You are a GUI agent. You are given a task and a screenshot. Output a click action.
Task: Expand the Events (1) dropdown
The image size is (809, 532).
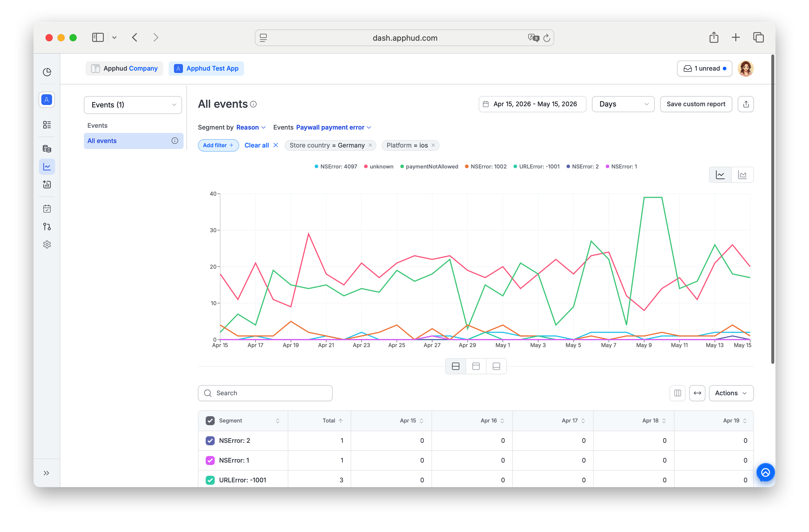(133, 105)
